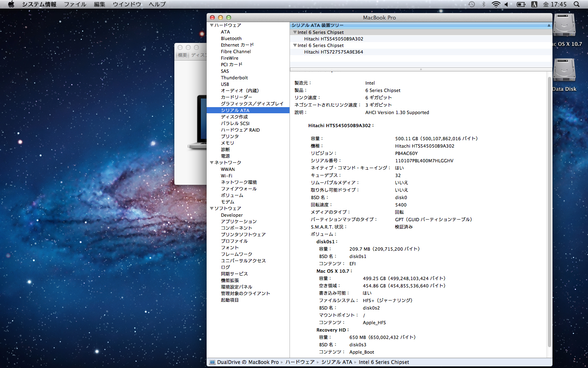Open the Wi-Fi status icon in the menu bar

pyautogui.click(x=496, y=4)
